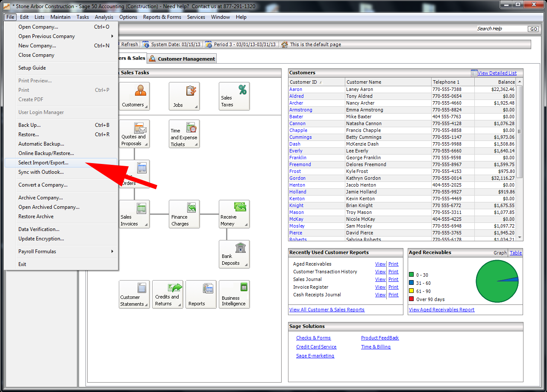This screenshot has height=392, width=547.
Task: Click the Quotes and Proposals icon
Action: pos(134,134)
